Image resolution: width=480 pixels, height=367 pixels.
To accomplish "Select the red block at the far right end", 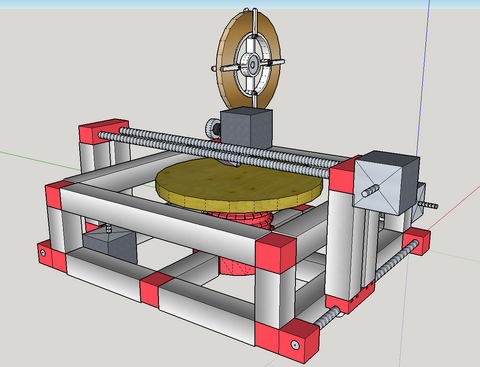I will pyautogui.click(x=417, y=241).
